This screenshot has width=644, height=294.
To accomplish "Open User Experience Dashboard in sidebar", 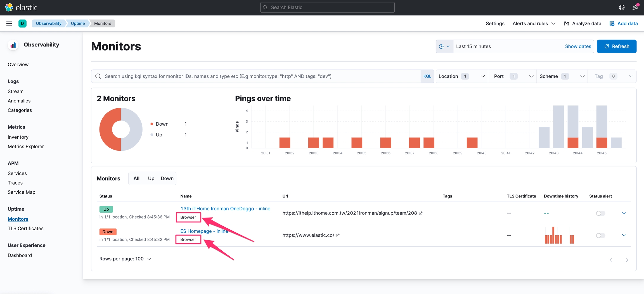I will coord(20,255).
